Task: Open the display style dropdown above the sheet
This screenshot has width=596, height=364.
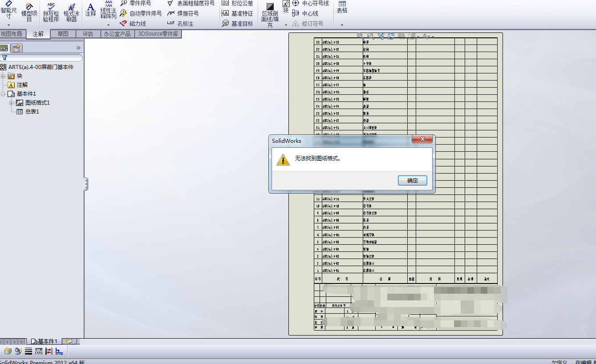Action: pos(418,36)
